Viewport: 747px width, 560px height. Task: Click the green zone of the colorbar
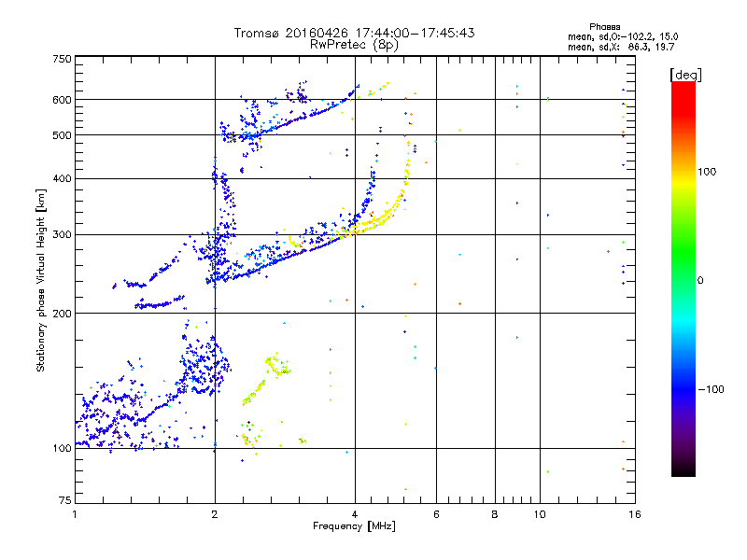click(x=684, y=252)
